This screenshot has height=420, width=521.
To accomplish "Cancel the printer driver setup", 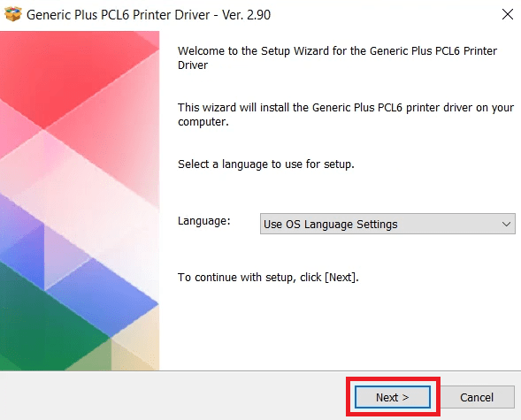I will [477, 397].
